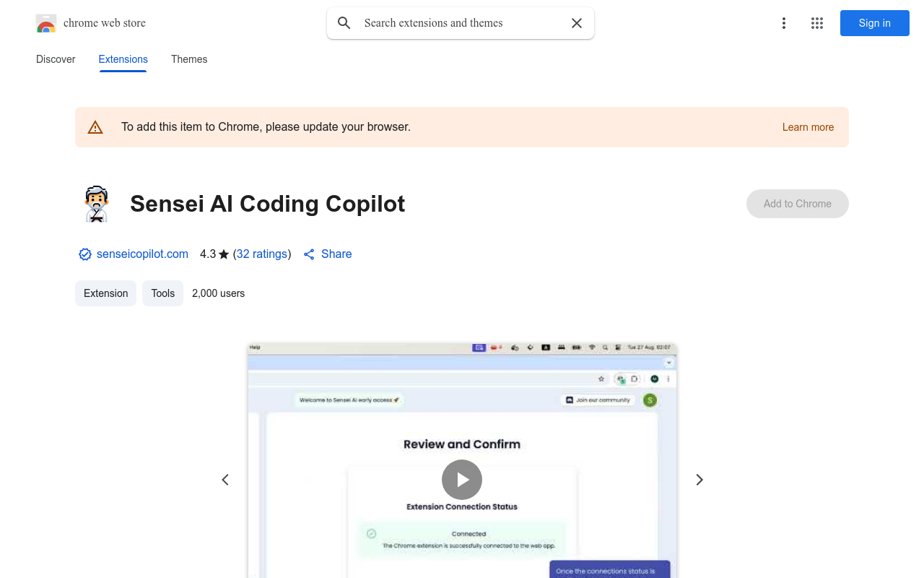
Task: Click the 2,000 users text
Action: 218,293
